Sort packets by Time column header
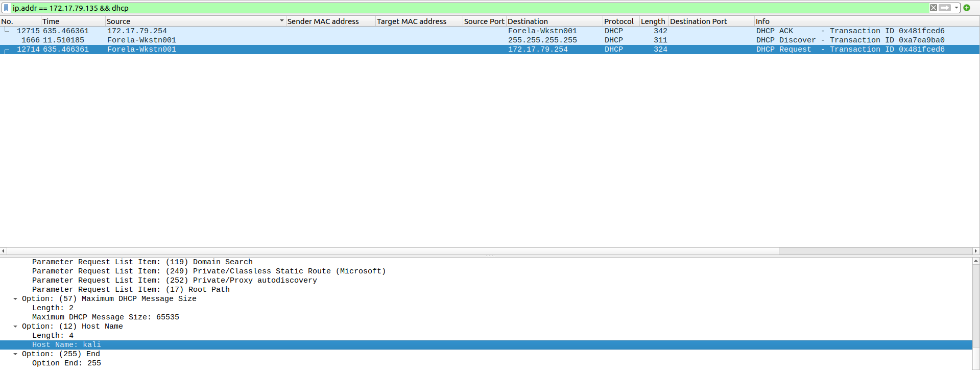980x370 pixels. (x=51, y=21)
